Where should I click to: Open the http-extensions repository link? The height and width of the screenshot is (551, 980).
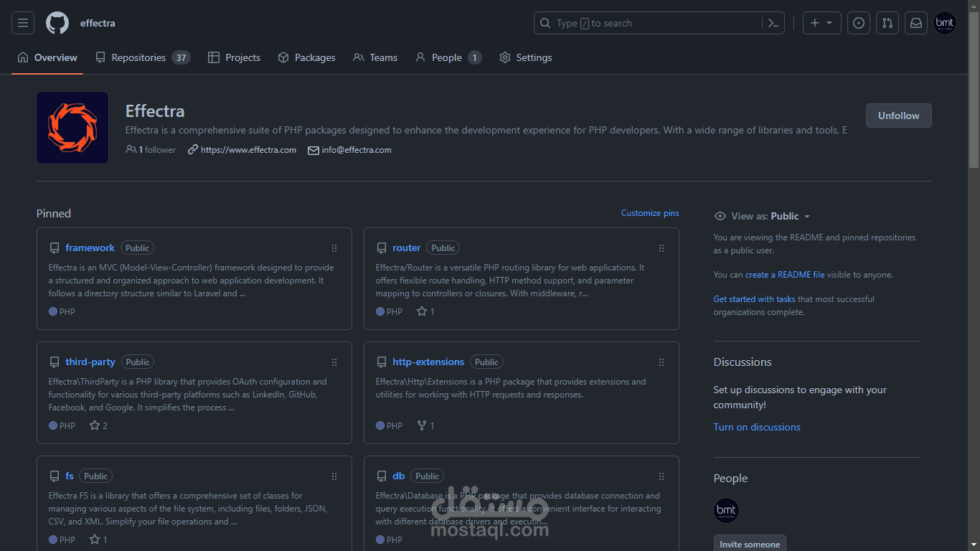click(428, 362)
